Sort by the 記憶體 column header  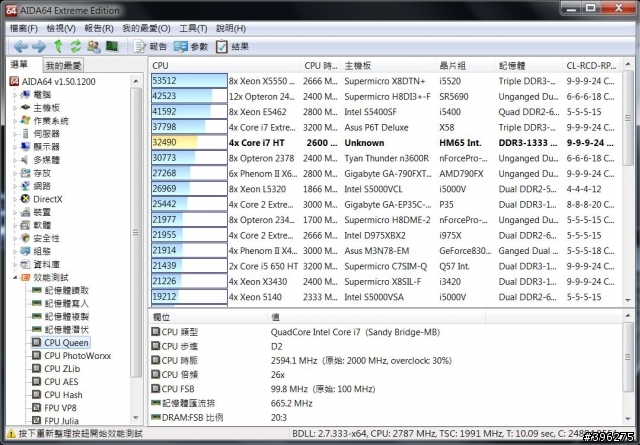pos(529,65)
